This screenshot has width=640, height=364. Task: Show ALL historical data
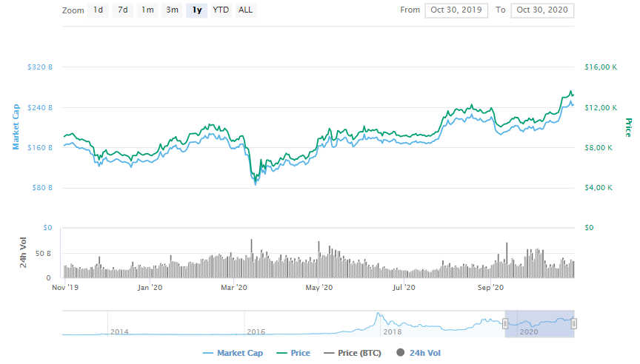245,10
